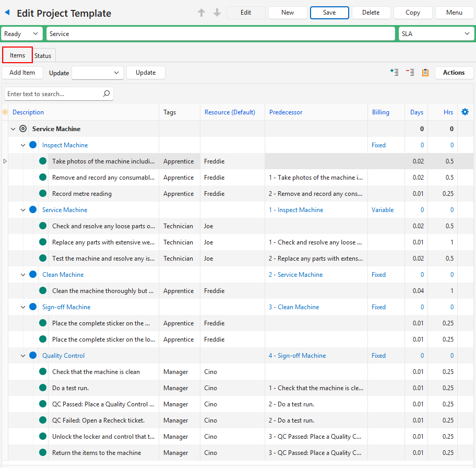Click the Save button
This screenshot has width=476, height=468.
pyautogui.click(x=329, y=13)
